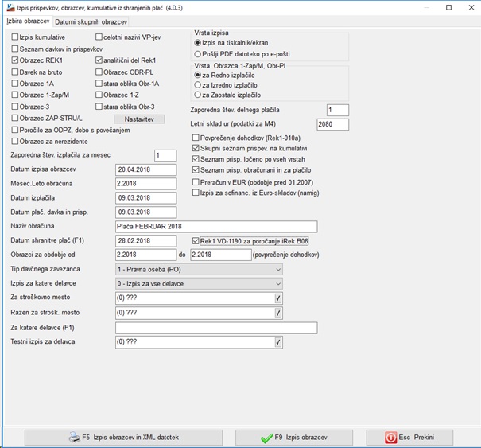481x448 pixels.
Task: Click the red power icon on Prekini button
Action: [x=390, y=438]
